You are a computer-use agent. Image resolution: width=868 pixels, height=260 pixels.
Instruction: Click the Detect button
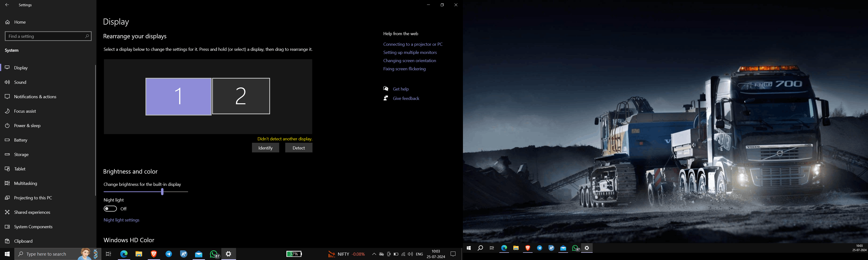pos(298,148)
